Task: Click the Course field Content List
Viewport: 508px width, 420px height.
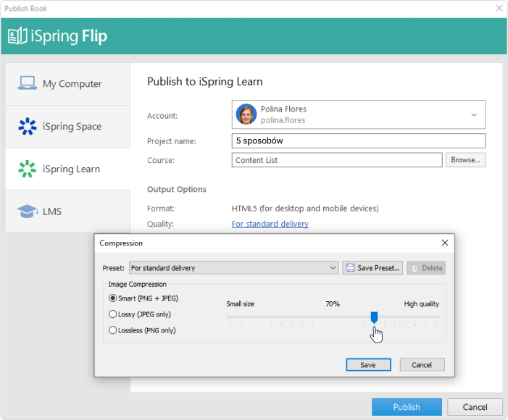Action: (337, 160)
